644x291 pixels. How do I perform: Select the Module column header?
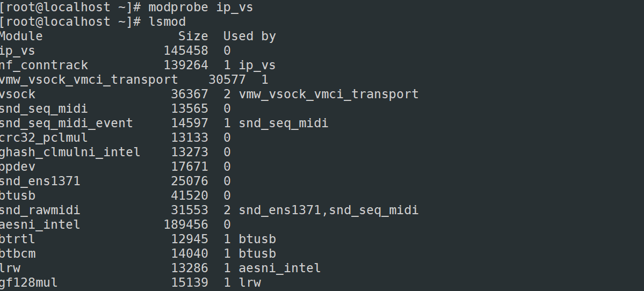(x=21, y=36)
